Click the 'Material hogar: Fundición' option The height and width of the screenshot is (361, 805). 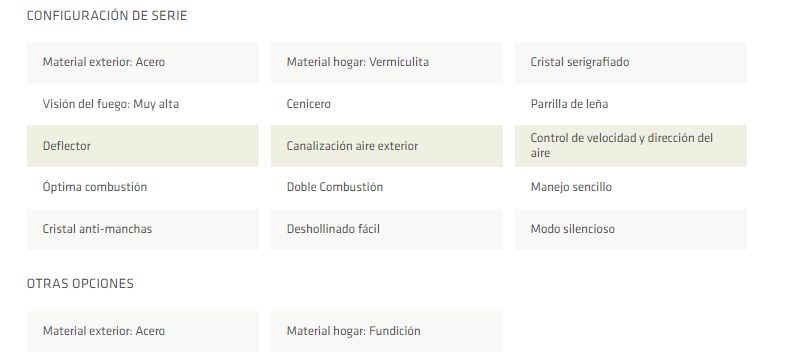387,331
